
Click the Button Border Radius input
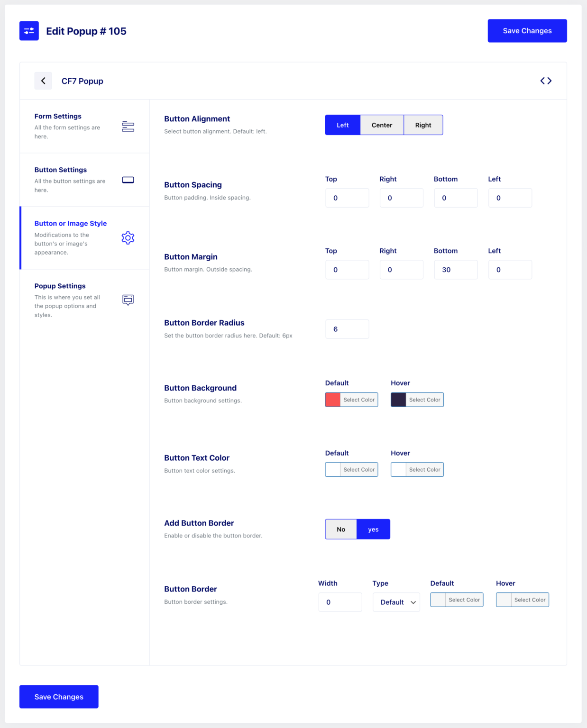point(347,329)
